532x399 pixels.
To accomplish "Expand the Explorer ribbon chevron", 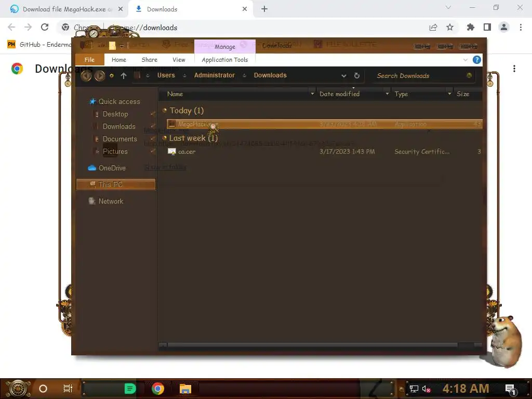I will tap(465, 60).
